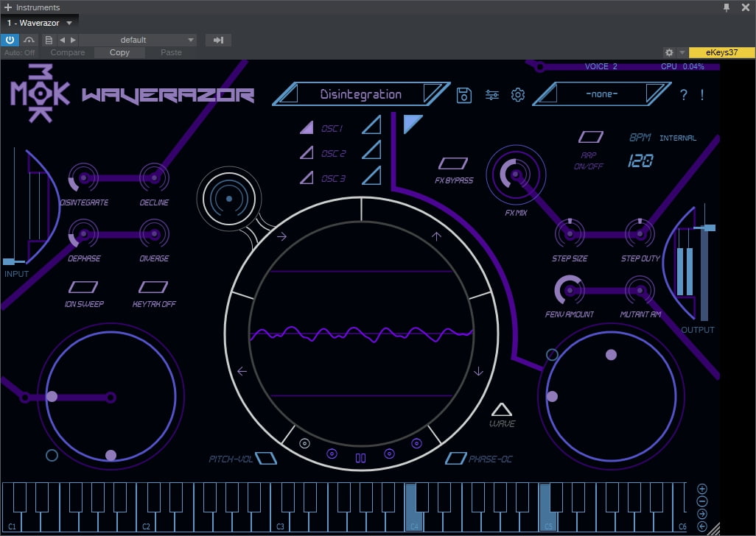This screenshot has width=756, height=536.
Task: Click the FENV AMOUNT knob
Action: point(570,290)
